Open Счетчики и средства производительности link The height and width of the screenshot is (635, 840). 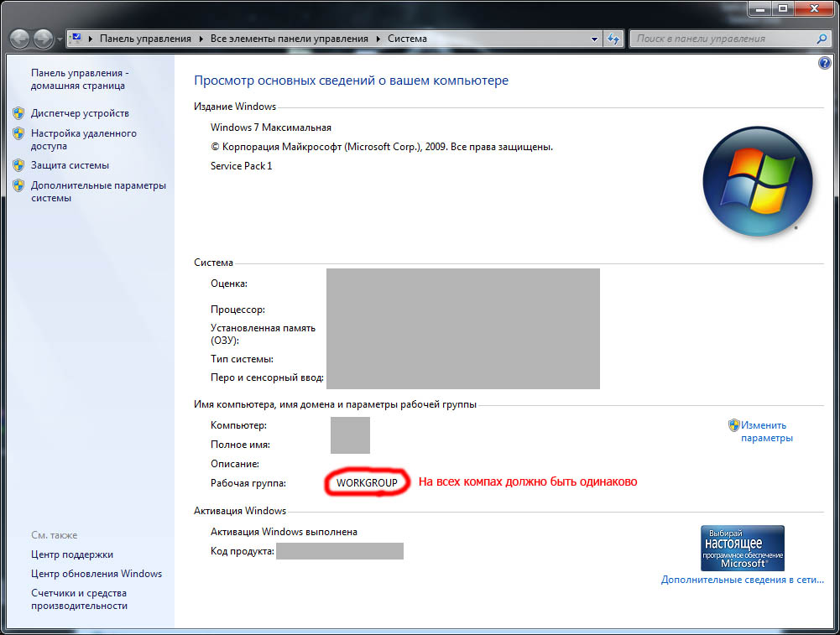tap(79, 599)
